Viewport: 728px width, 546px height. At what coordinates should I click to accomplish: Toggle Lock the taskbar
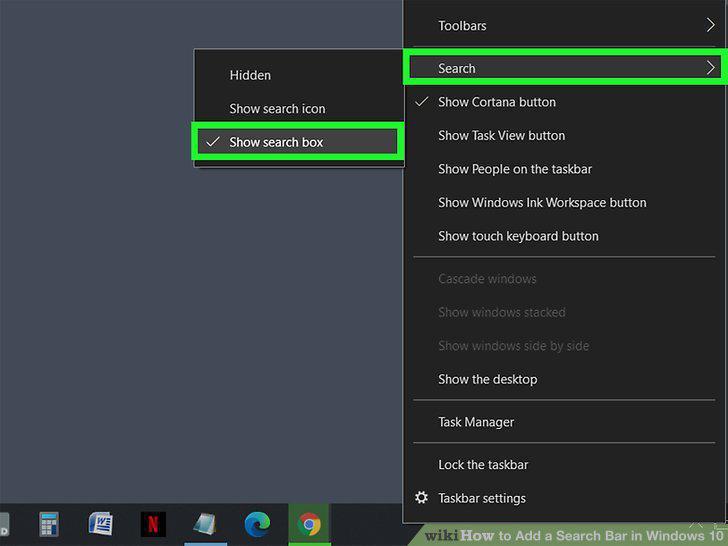tap(564, 465)
